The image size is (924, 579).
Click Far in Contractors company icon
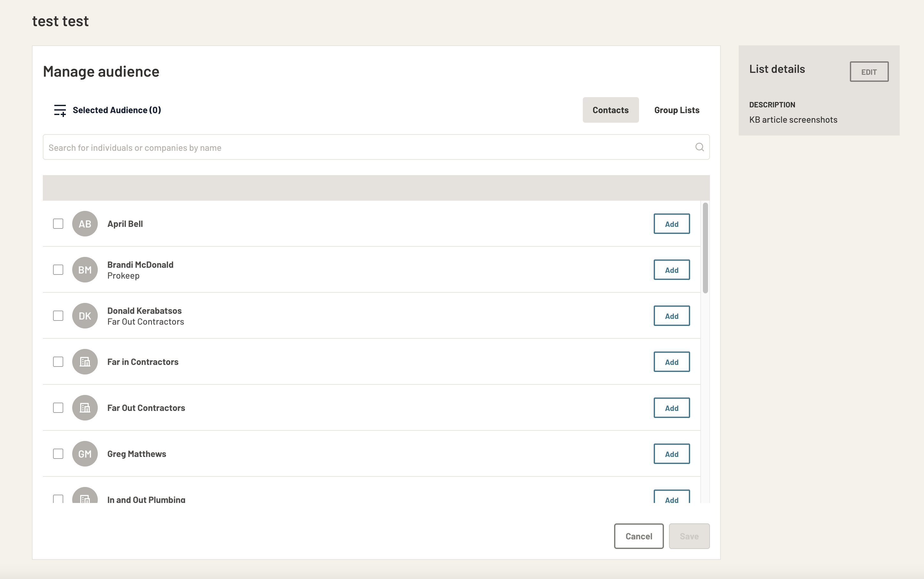click(85, 361)
